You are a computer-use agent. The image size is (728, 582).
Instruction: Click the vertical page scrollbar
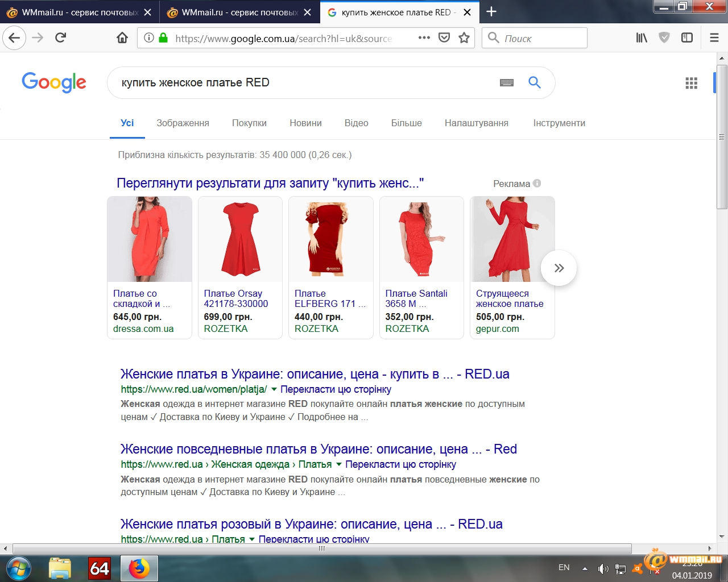point(722,136)
